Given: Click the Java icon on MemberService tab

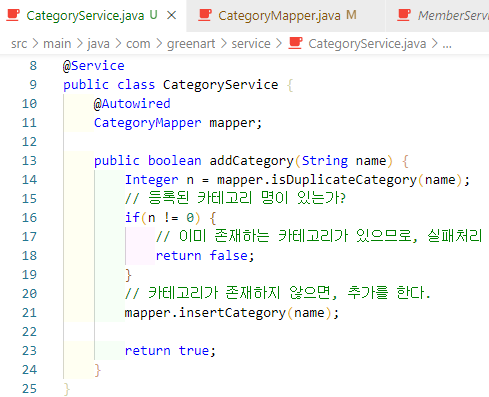Looking at the screenshot, I should (x=404, y=15).
